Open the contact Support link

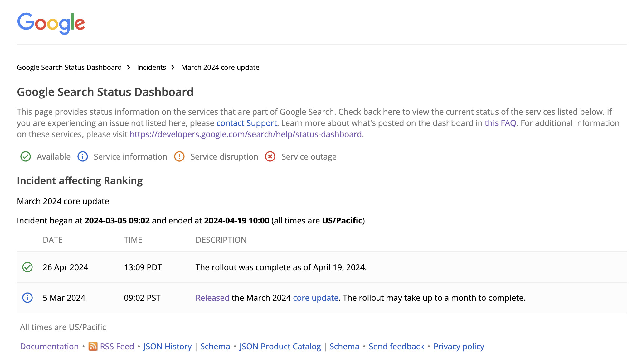click(246, 123)
